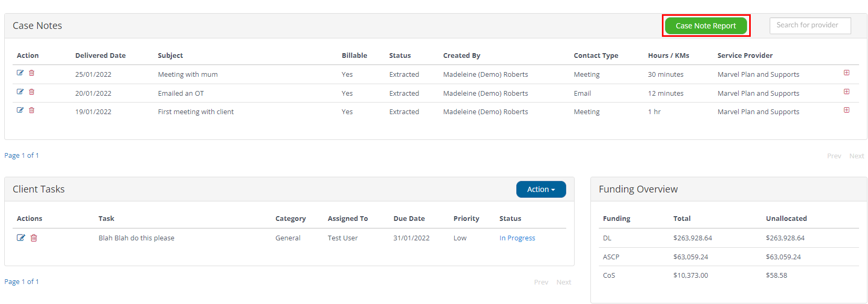
Task: Expand the 20/01/2022 case note row
Action: coord(846,92)
